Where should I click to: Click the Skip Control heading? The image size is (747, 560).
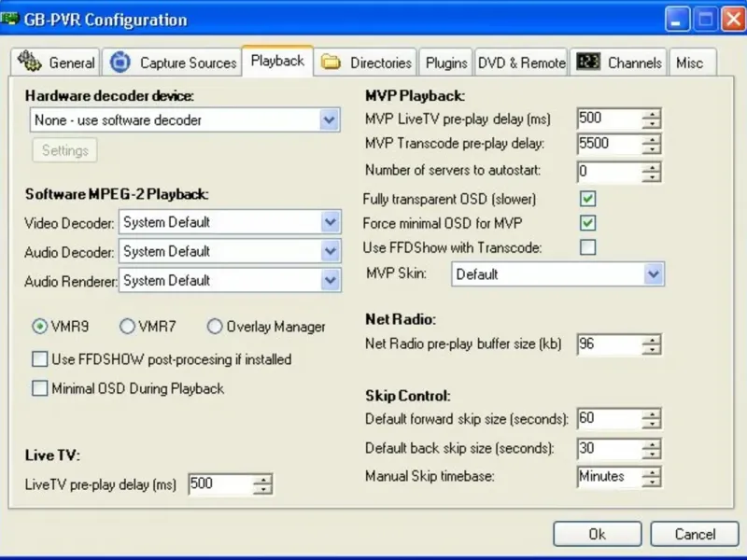point(408,396)
